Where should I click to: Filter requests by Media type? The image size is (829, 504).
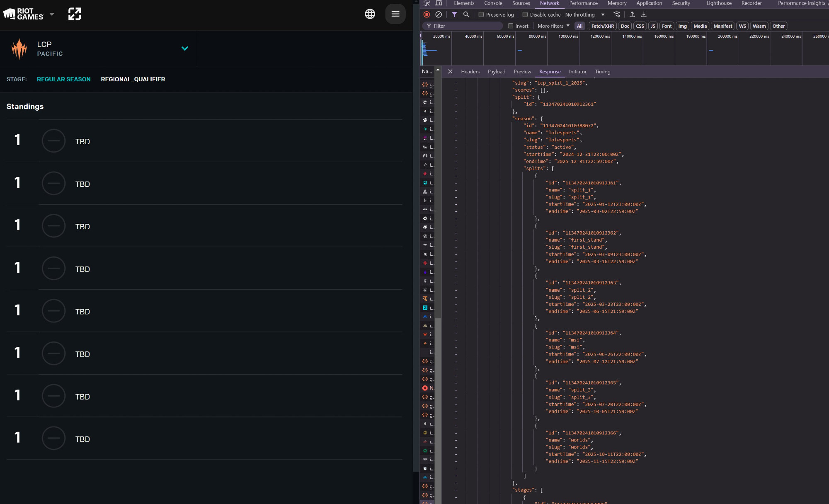pos(700,26)
